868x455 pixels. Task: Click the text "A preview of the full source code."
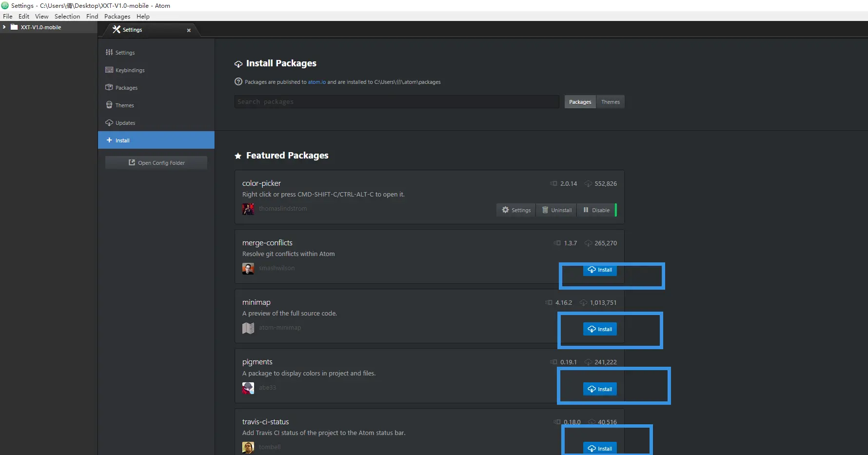tap(290, 314)
